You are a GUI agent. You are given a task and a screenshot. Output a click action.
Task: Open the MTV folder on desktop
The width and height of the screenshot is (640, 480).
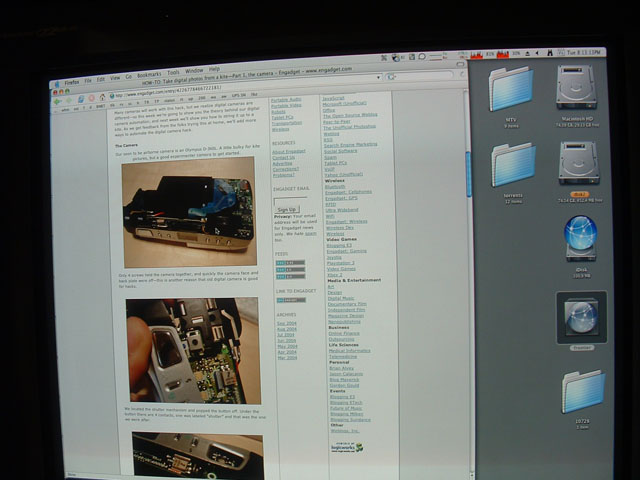tap(511, 89)
